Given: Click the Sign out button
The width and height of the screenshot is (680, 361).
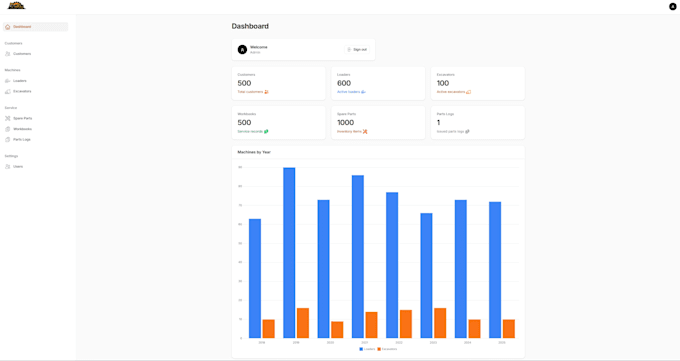Looking at the screenshot, I should [357, 49].
